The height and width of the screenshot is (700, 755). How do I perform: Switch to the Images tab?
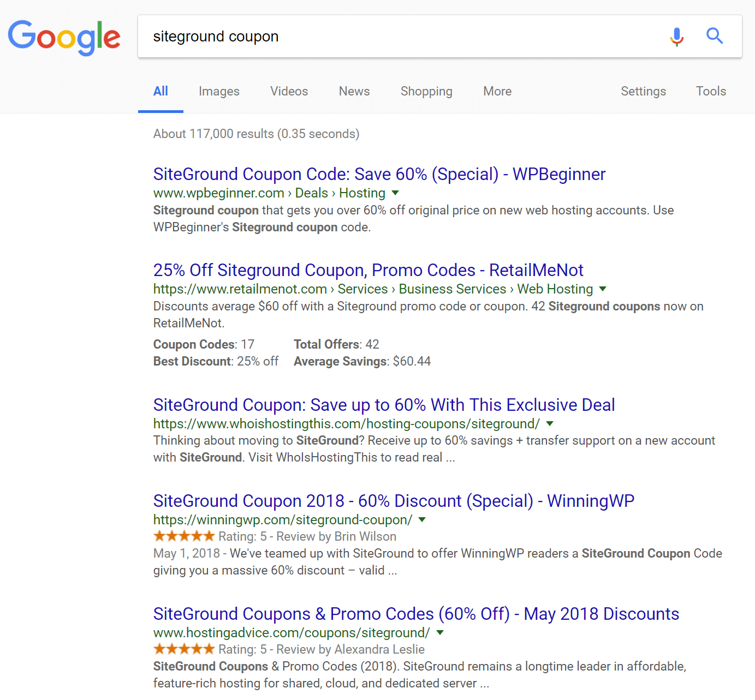pyautogui.click(x=219, y=91)
